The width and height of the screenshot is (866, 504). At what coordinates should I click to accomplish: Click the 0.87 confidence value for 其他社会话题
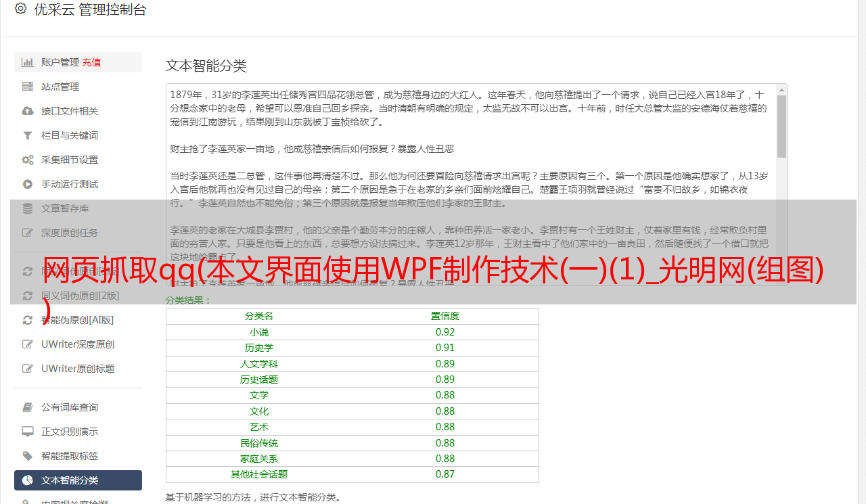click(445, 474)
